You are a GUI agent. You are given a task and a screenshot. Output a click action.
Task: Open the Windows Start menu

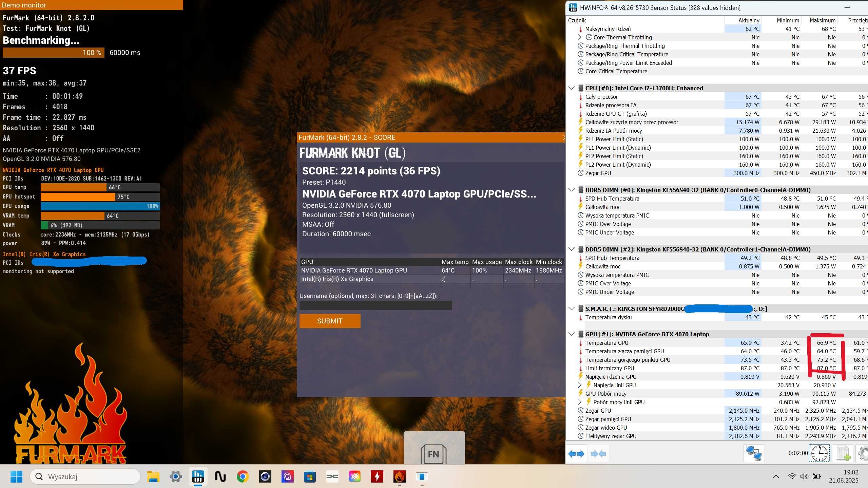[x=16, y=476]
